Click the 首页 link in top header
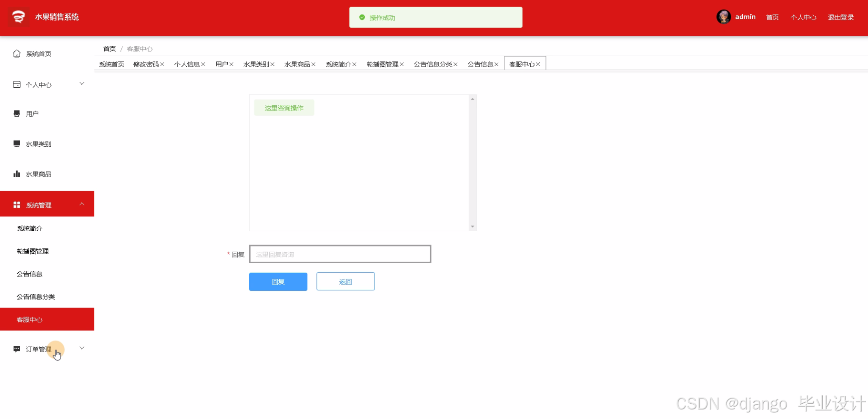Viewport: 868px width, 419px height. 772,17
